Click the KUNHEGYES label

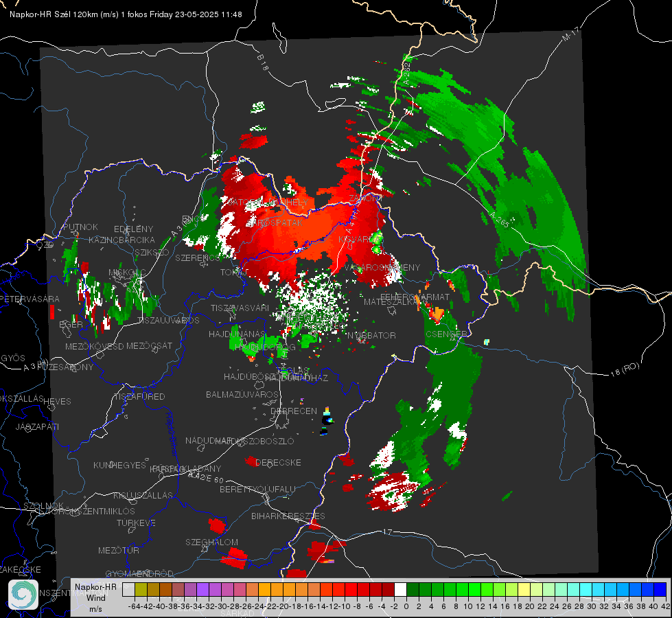[x=120, y=466]
